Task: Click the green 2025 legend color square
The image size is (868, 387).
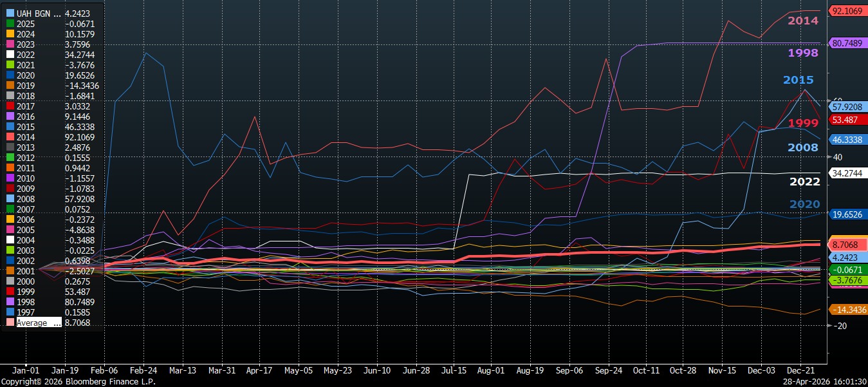Action: pyautogui.click(x=10, y=24)
